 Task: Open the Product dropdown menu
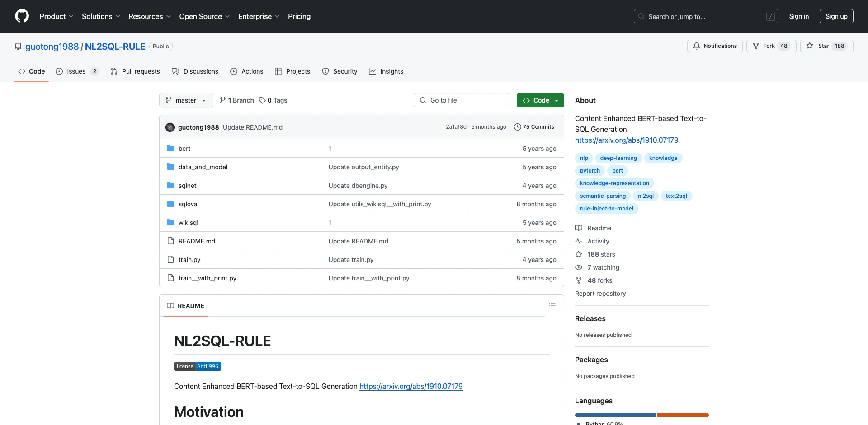[57, 16]
